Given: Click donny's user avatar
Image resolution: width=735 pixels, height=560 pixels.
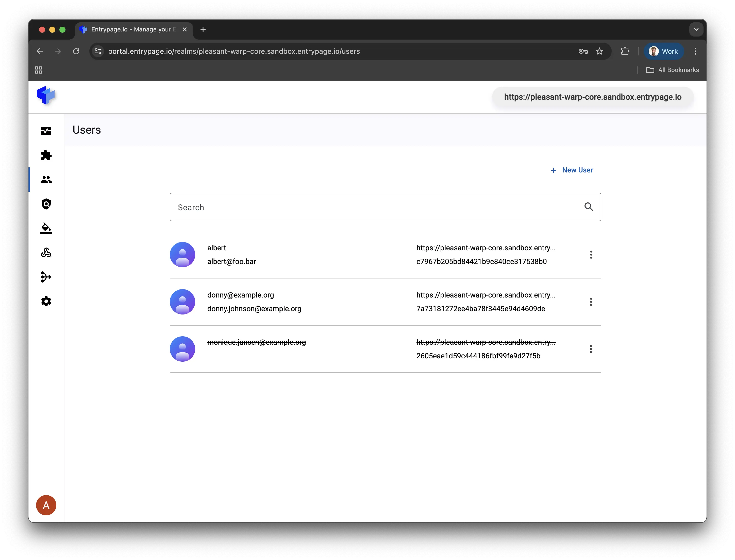Looking at the screenshot, I should pyautogui.click(x=182, y=302).
